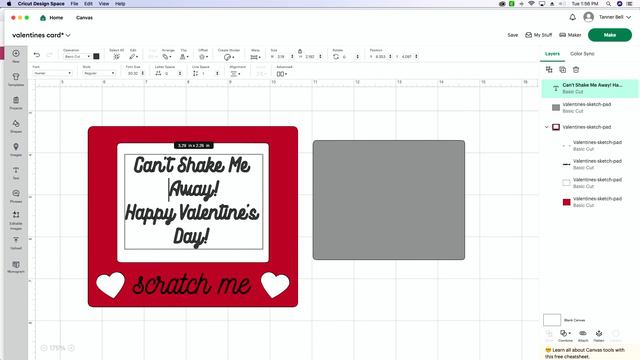
Task: Switch to the Layers tab
Action: click(552, 54)
